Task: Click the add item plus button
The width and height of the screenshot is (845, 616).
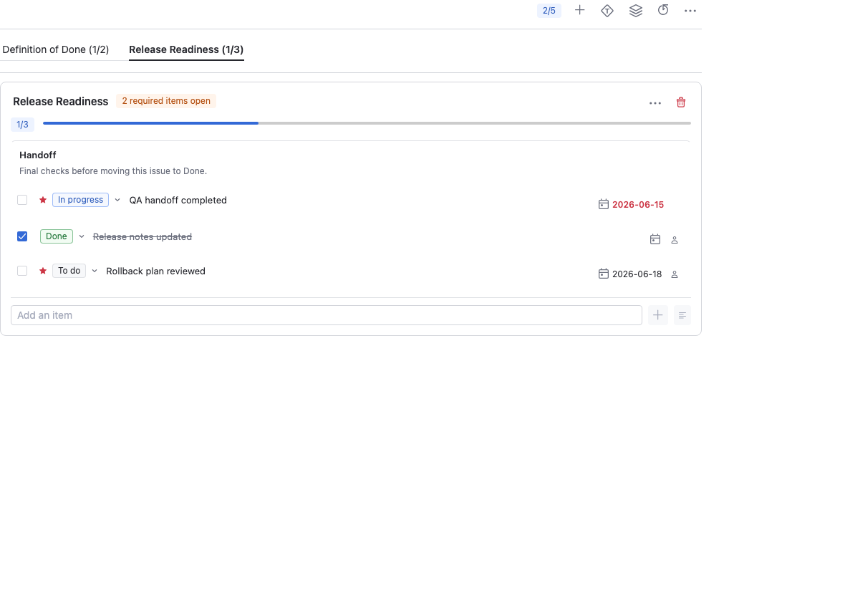Action: coord(657,315)
